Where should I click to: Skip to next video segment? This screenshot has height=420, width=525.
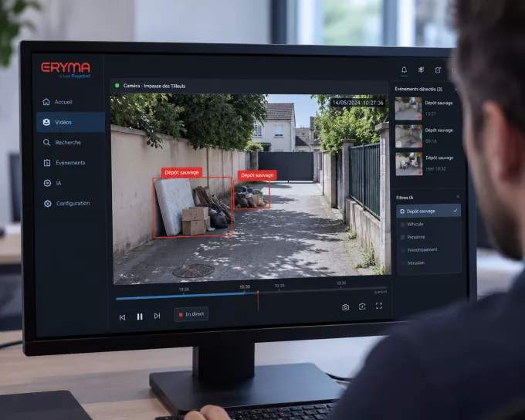pyautogui.click(x=157, y=316)
